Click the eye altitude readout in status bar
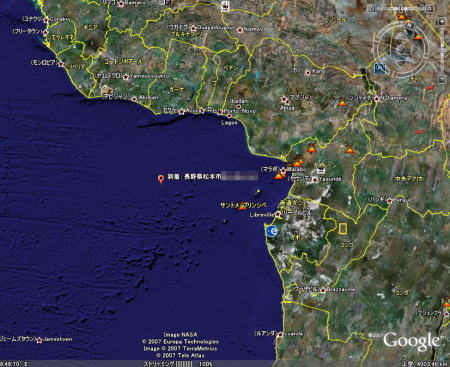 tap(423, 364)
